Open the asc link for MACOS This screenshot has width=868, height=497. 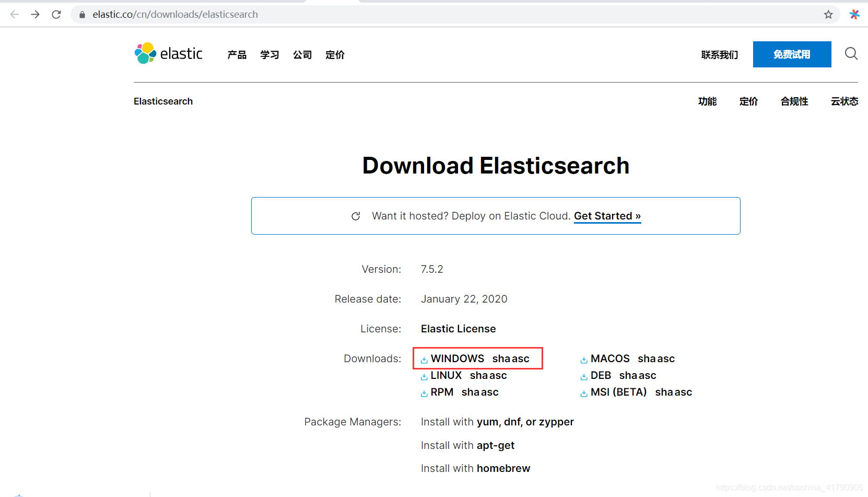[666, 359]
